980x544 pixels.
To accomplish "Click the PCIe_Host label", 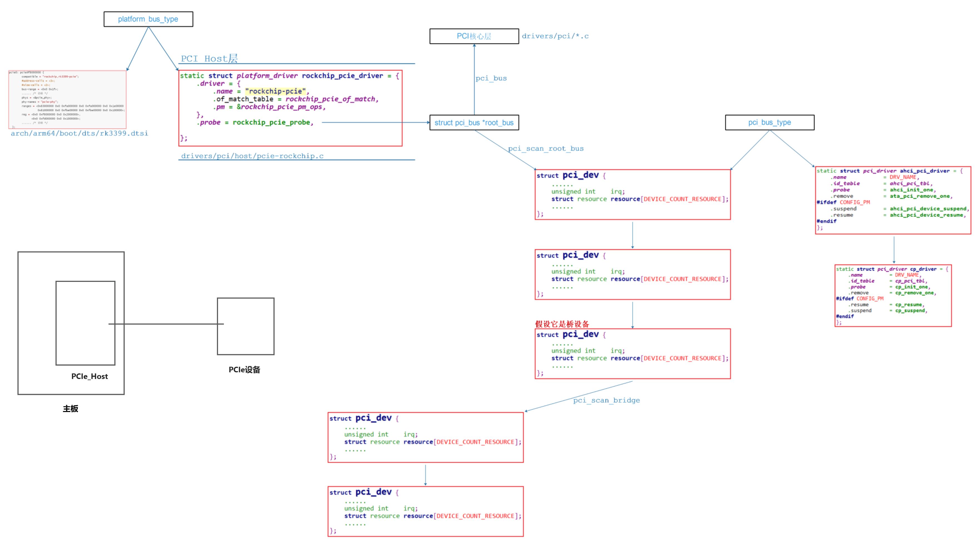I will (x=89, y=376).
